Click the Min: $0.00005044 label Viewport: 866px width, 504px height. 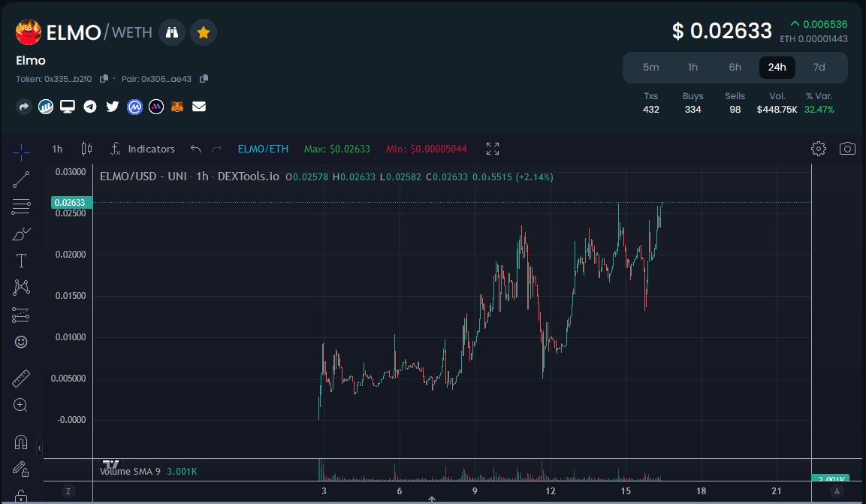427,149
